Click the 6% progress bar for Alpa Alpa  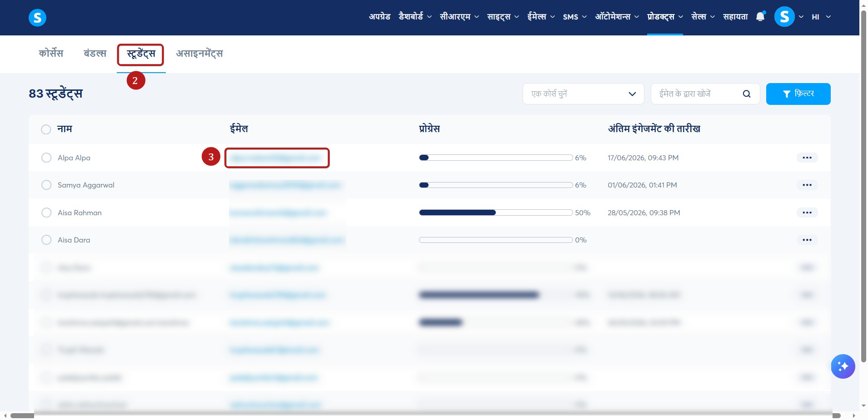tap(496, 158)
